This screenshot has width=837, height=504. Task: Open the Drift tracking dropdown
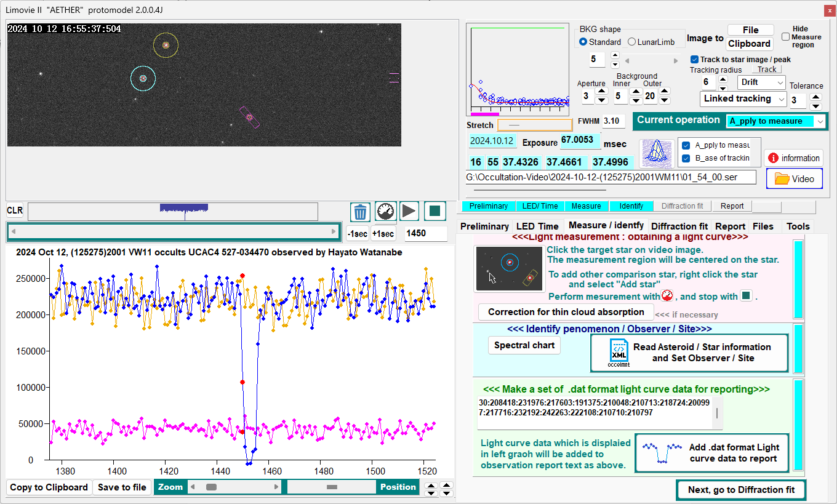(762, 82)
